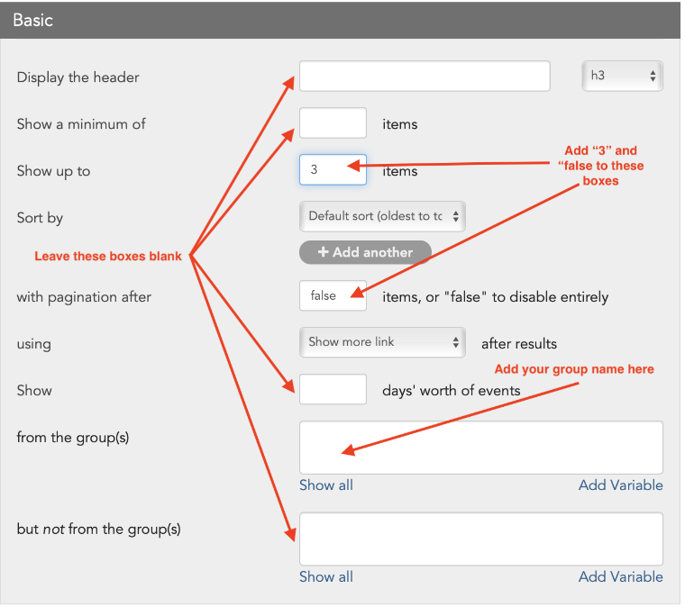Open the h3 heading level dropdown
The width and height of the screenshot is (685, 616).
[622, 77]
